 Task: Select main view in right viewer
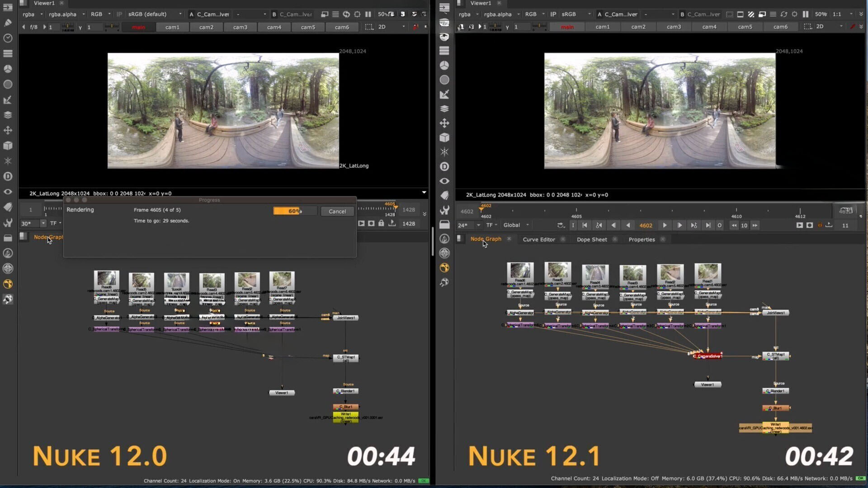coord(567,27)
